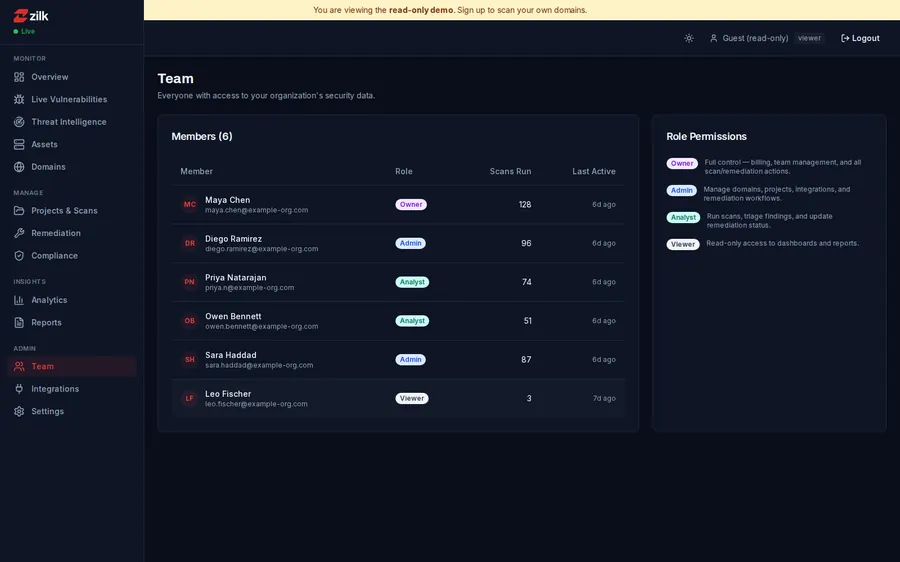Click Owner badge in Role Permissions

pos(682,163)
